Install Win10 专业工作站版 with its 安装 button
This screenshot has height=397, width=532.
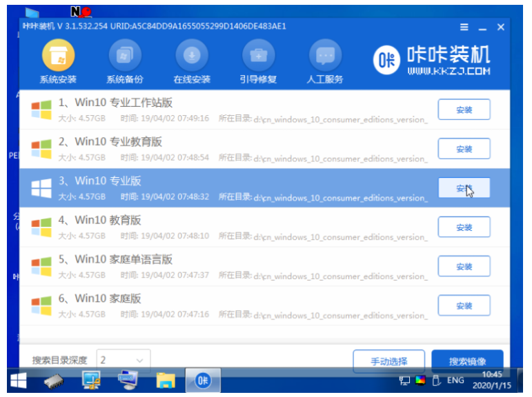(464, 110)
